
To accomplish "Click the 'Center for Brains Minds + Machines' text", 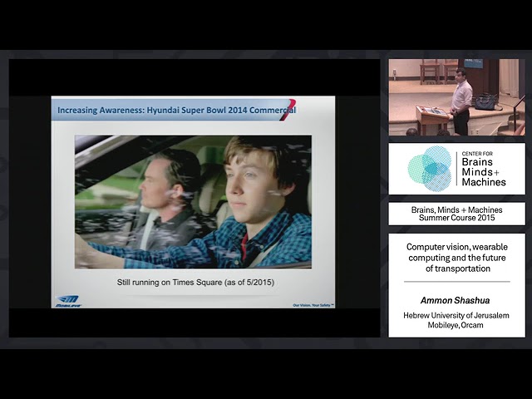I will coord(484,169).
